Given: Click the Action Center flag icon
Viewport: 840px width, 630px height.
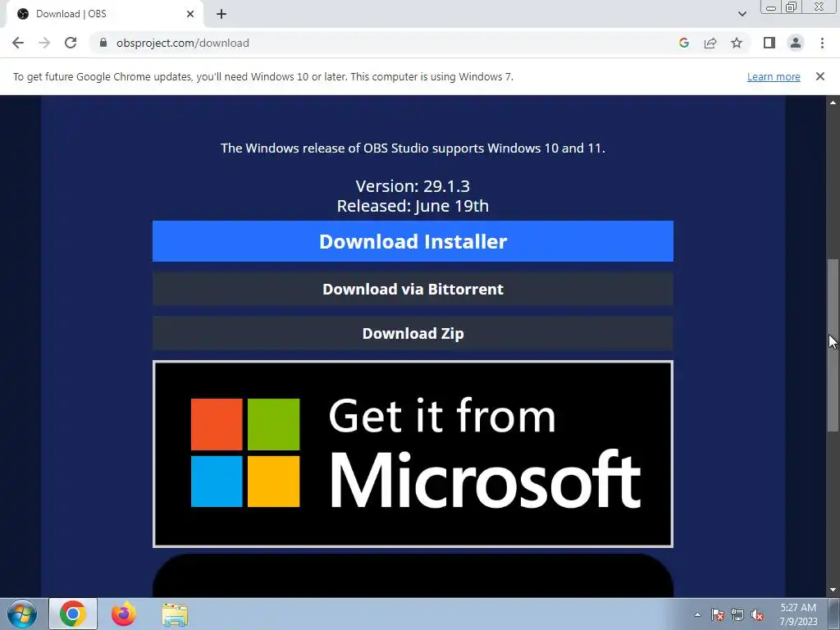Looking at the screenshot, I should (x=717, y=614).
